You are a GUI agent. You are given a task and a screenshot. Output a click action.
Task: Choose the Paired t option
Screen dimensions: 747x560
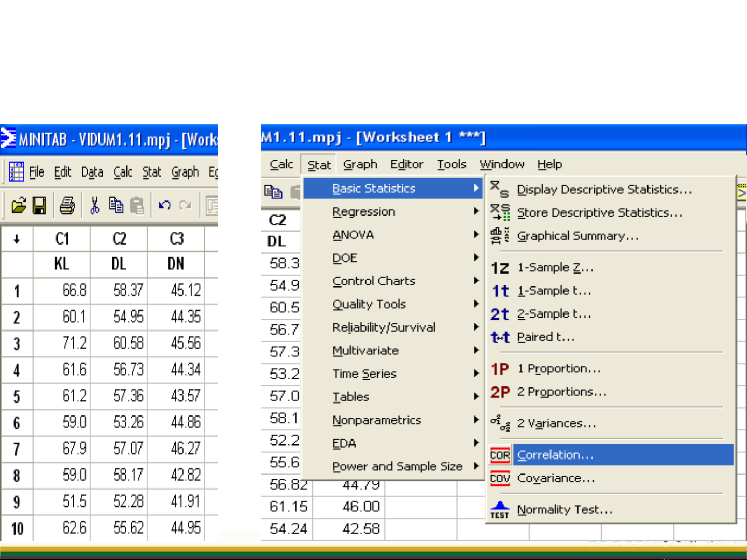pyautogui.click(x=546, y=337)
